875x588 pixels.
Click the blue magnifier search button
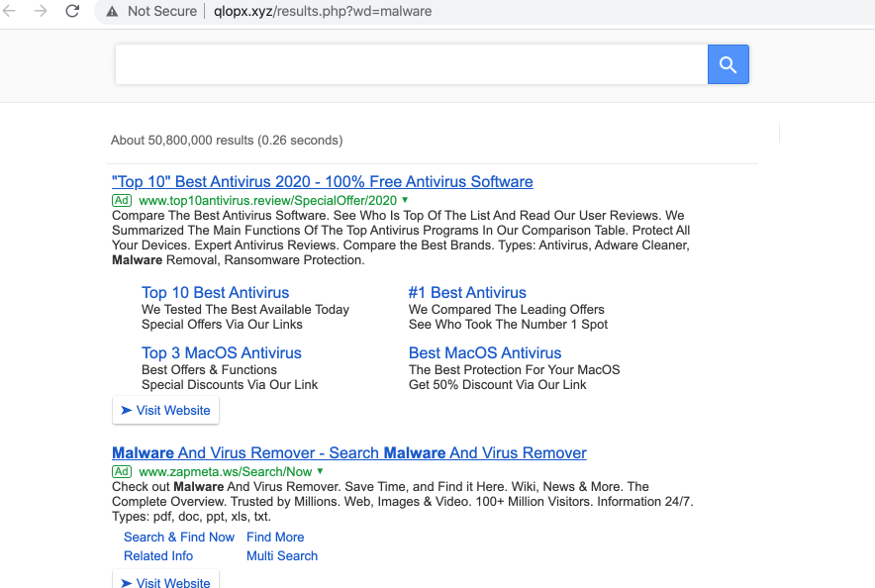pos(728,65)
